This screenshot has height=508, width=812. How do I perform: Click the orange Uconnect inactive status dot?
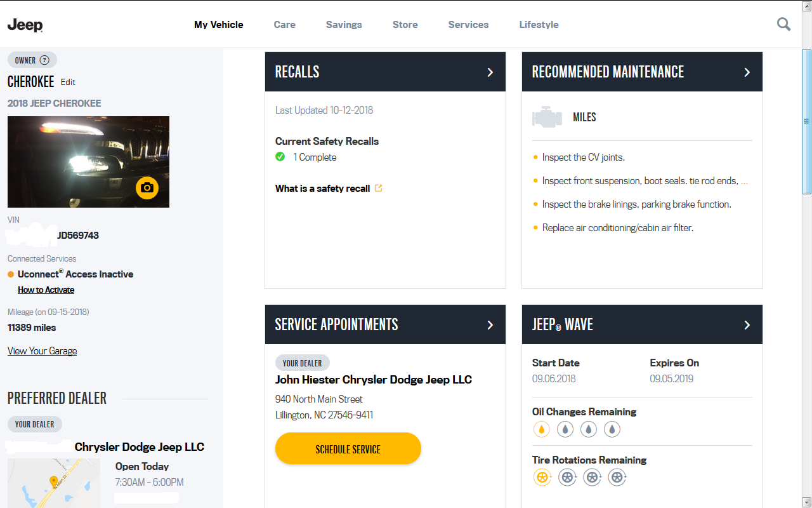11,274
